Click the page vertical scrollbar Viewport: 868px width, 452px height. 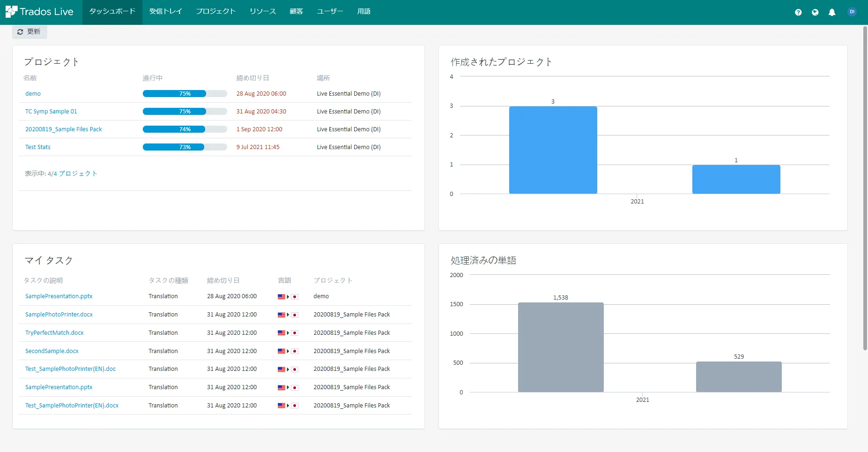coord(865,188)
